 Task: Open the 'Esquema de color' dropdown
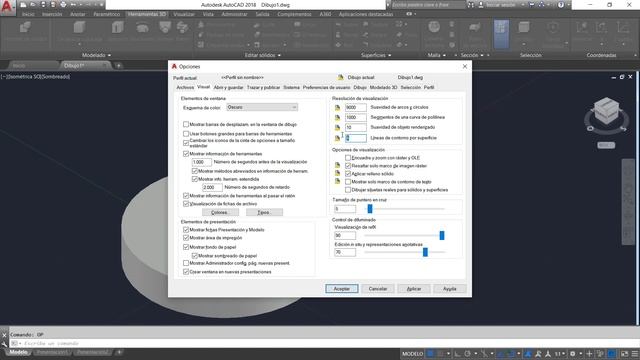(x=262, y=107)
